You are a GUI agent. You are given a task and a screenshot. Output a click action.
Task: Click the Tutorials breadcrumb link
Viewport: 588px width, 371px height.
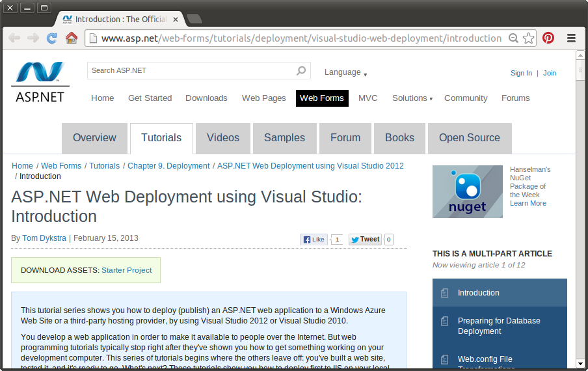tap(104, 166)
